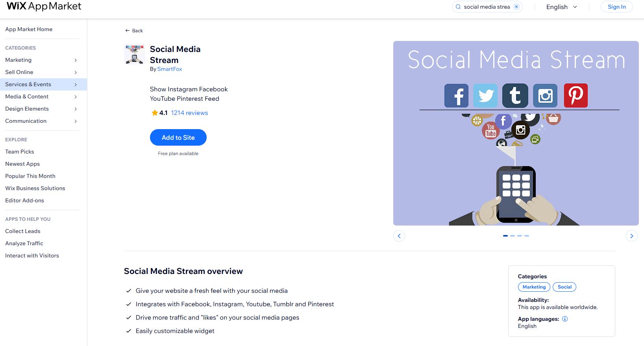Select the first carousel dot

pyautogui.click(x=505, y=236)
